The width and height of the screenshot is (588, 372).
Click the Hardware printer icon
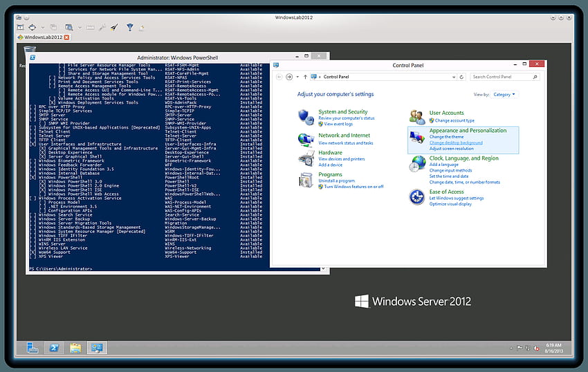306,158
